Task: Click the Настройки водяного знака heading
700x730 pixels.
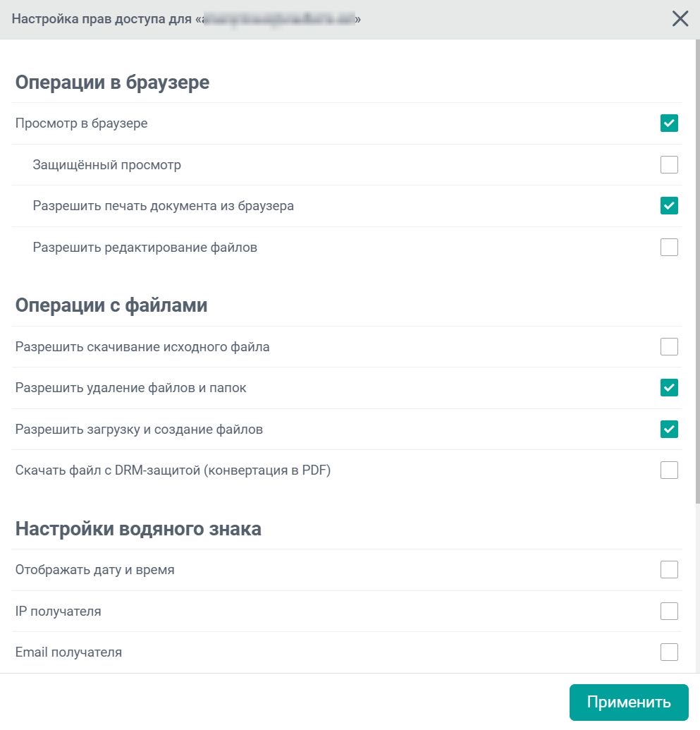Action: pyautogui.click(x=138, y=529)
